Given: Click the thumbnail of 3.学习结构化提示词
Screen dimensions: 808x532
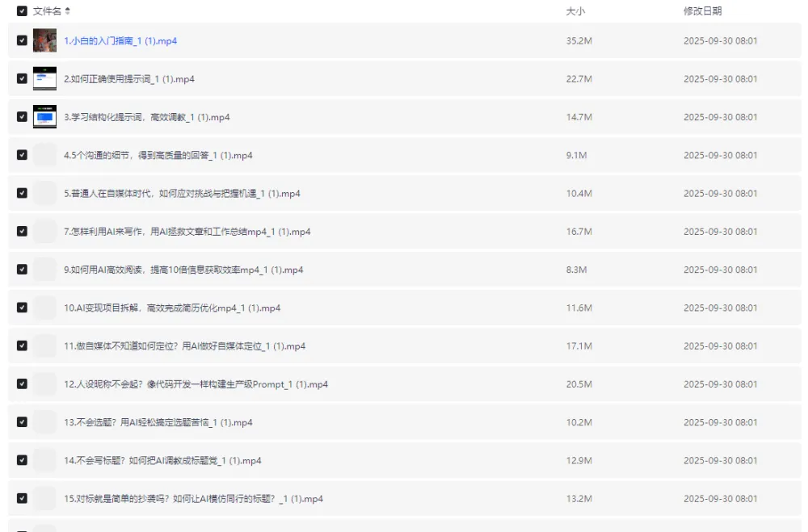Looking at the screenshot, I should pos(44,116).
